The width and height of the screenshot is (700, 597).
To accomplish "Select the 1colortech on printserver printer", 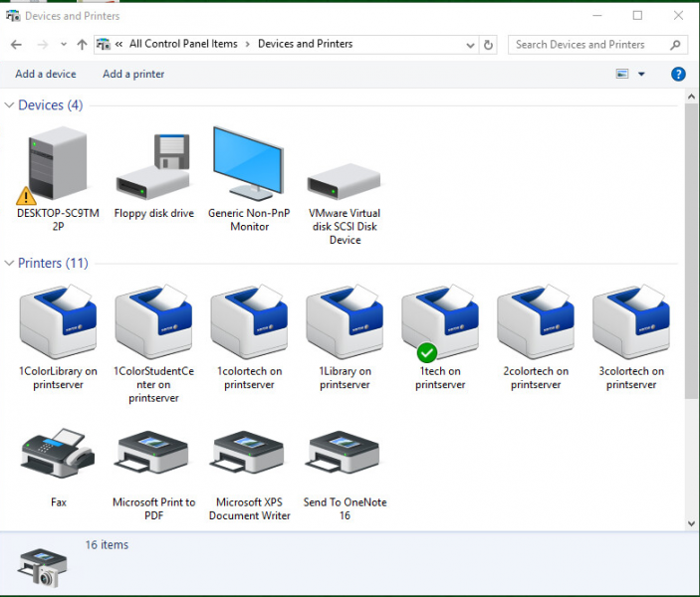I will coord(249,321).
